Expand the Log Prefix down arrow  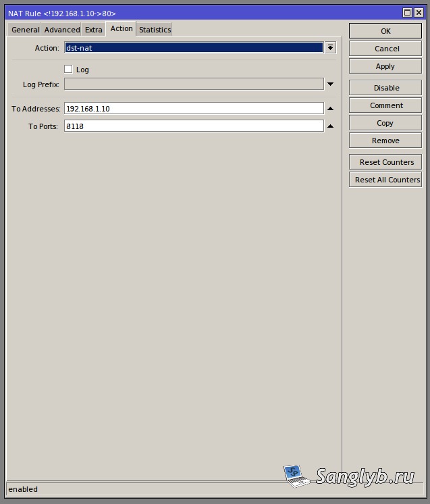[331, 84]
